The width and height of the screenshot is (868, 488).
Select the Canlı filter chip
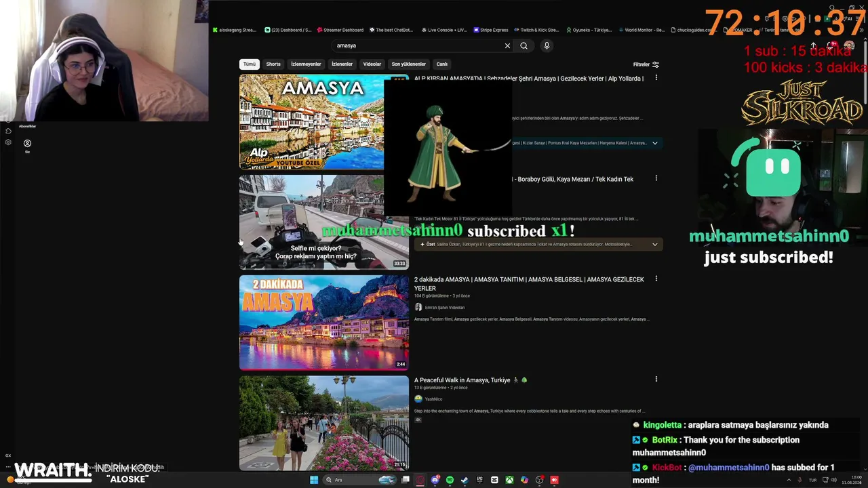(442, 64)
